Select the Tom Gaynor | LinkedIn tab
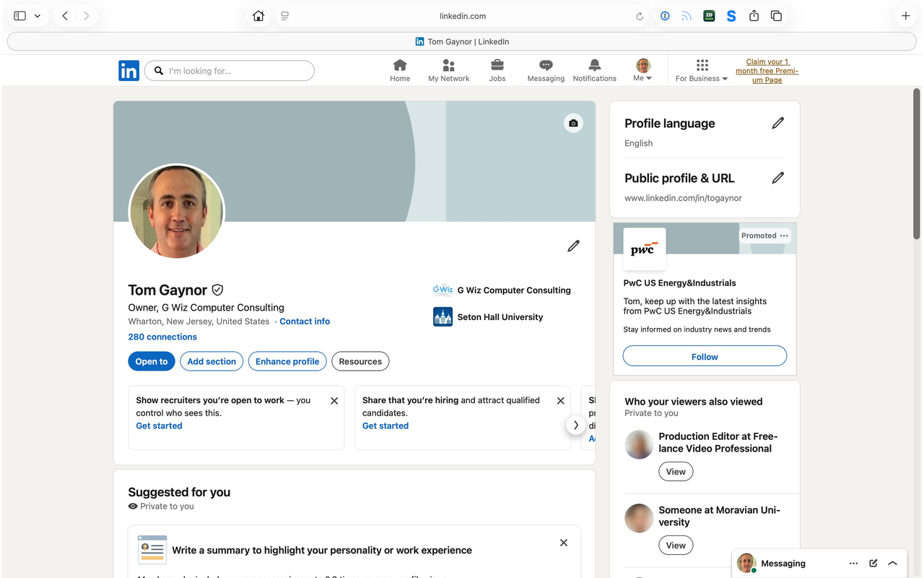 click(x=462, y=42)
